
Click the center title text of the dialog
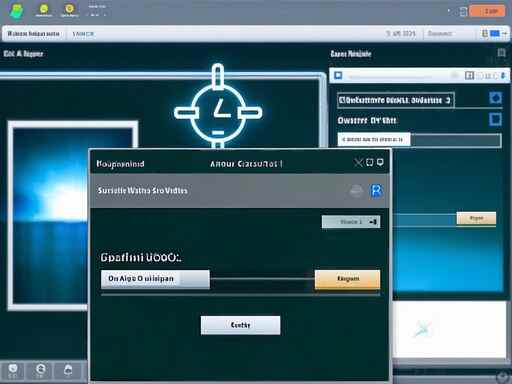(246, 164)
